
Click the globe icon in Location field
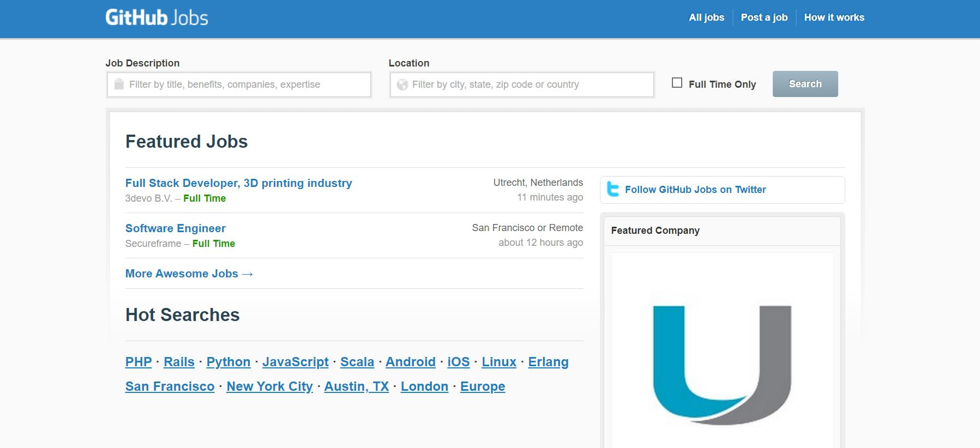click(402, 84)
